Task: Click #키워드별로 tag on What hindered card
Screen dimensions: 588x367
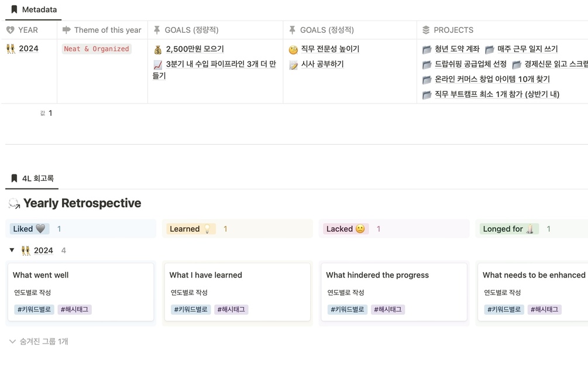Action: 347,310
